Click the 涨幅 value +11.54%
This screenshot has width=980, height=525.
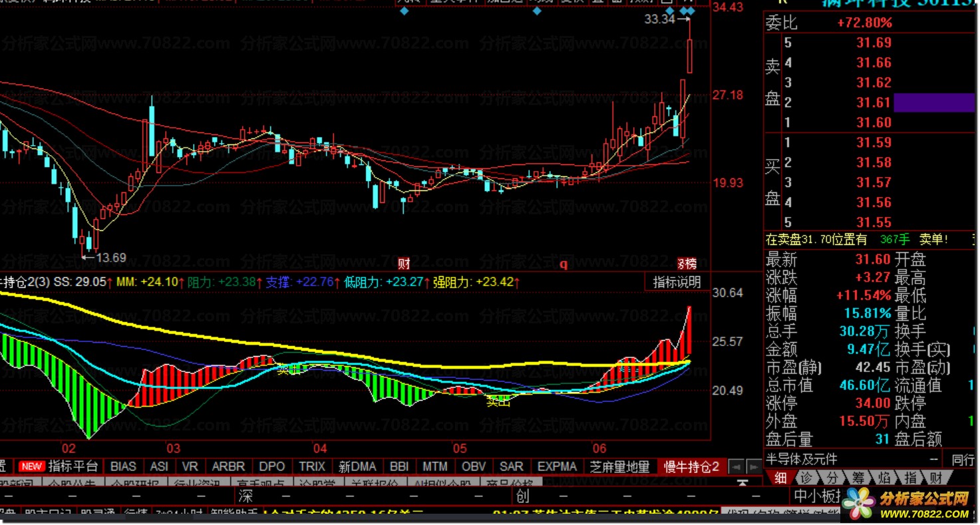[864, 295]
